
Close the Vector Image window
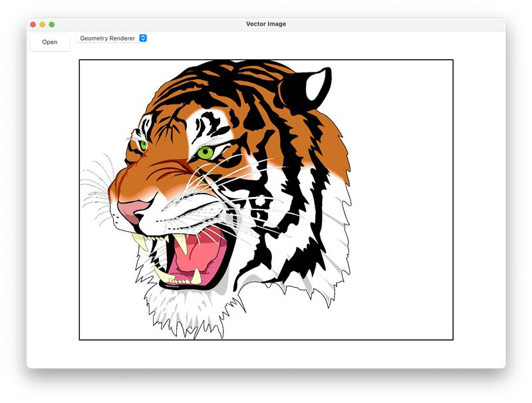(33, 25)
